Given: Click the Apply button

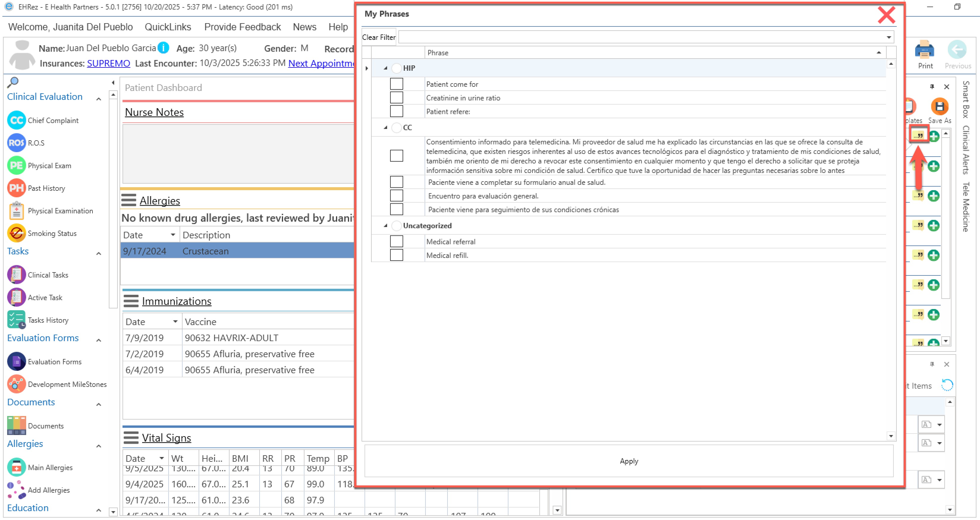Looking at the screenshot, I should point(629,461).
